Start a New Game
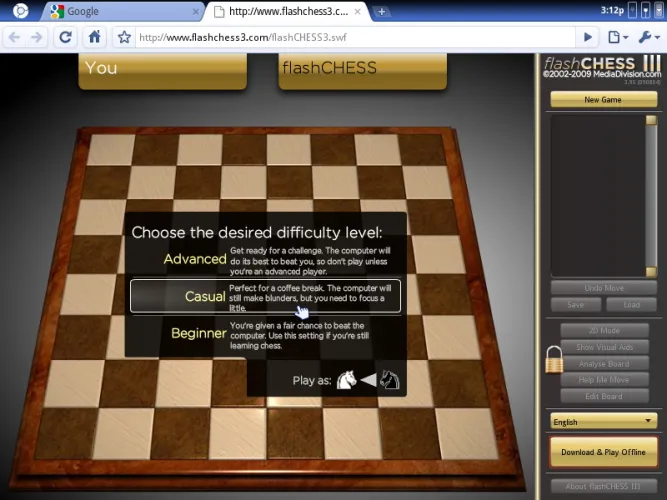 click(603, 100)
